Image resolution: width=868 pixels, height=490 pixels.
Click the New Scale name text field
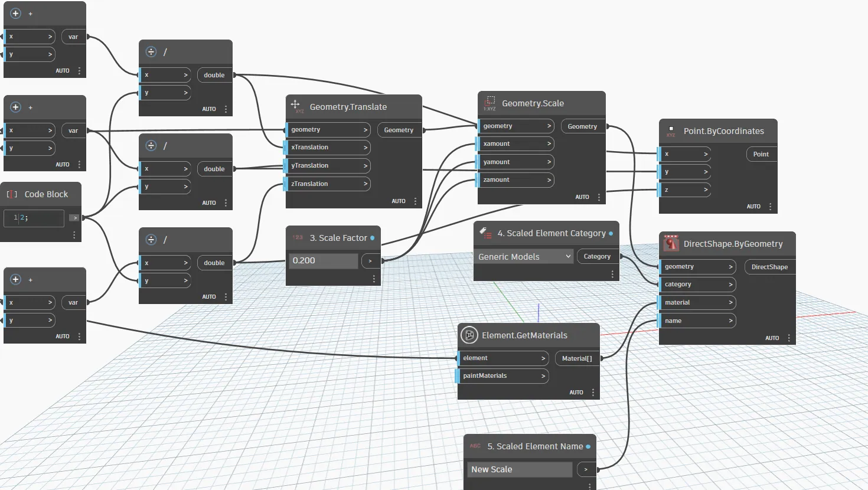(x=520, y=469)
